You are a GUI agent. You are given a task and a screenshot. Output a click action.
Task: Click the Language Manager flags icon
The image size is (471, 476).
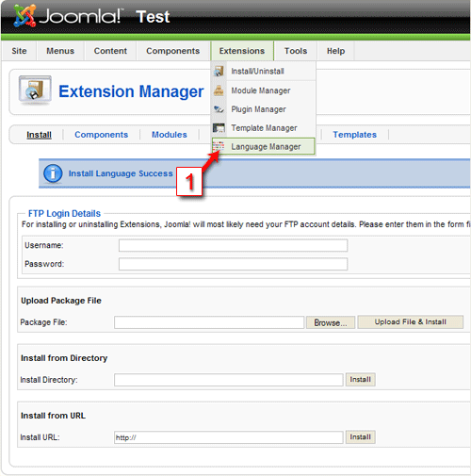tap(219, 146)
